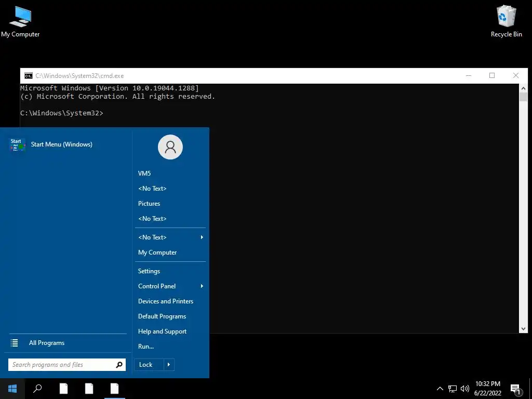
Task: Click the Microsoft Corporation copyright line
Action: coord(118,96)
